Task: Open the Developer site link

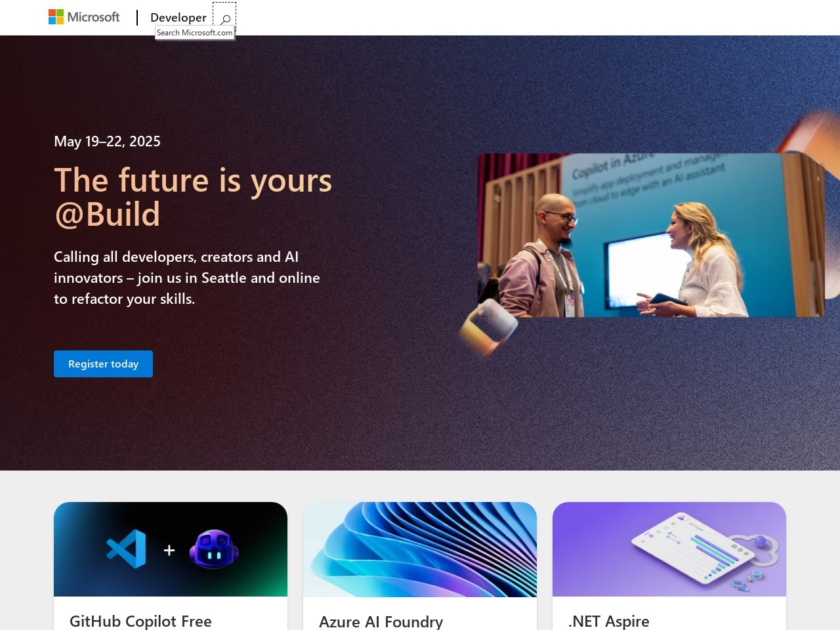Action: coord(178,18)
